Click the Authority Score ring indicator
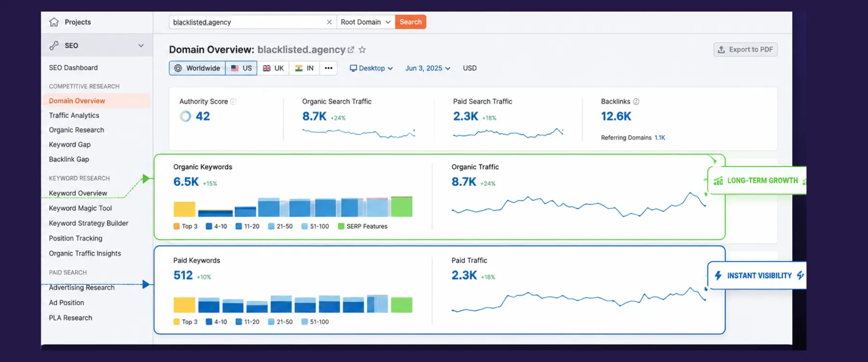This screenshot has height=362, width=868. [x=185, y=116]
